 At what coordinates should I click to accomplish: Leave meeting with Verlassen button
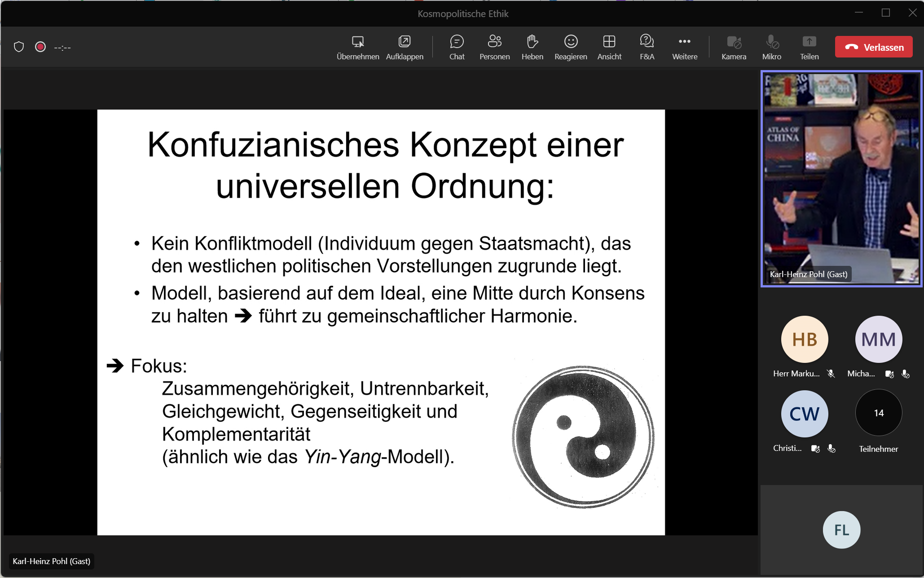click(873, 47)
